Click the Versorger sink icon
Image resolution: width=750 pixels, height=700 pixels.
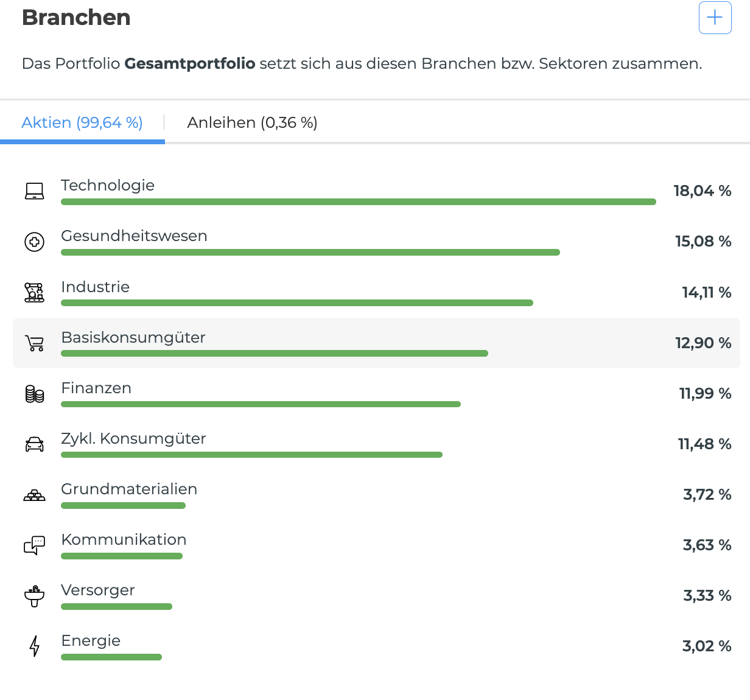pyautogui.click(x=35, y=596)
